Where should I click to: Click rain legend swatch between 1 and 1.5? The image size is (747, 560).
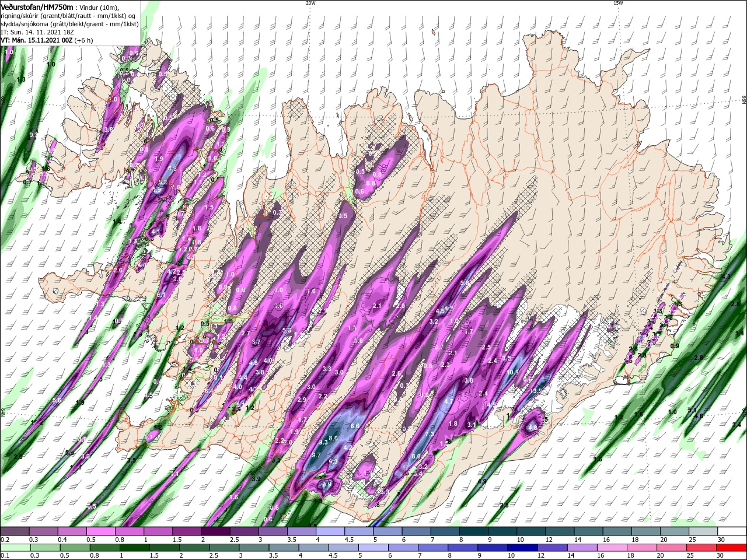[134, 548]
